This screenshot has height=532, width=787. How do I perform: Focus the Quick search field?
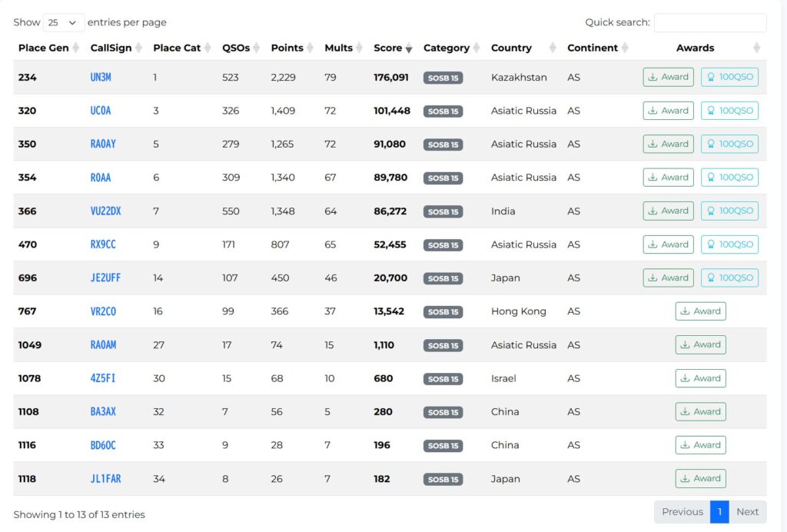click(710, 22)
